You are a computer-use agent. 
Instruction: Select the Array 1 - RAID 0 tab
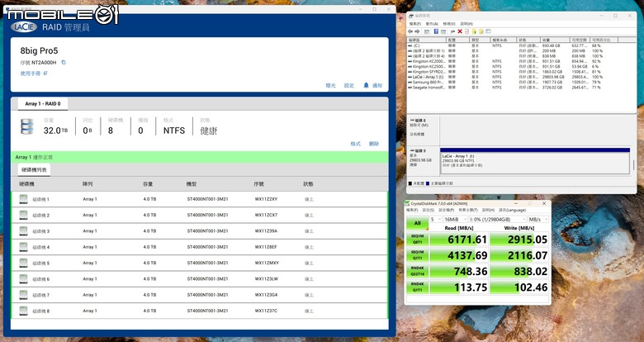click(x=43, y=103)
